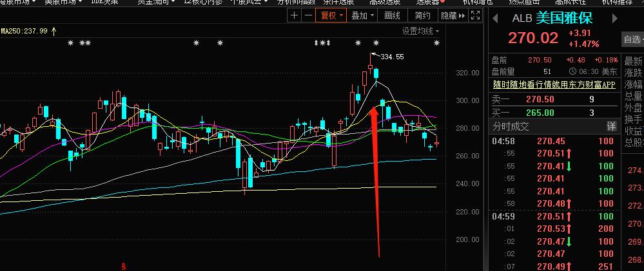
Task: Click the up arrow next to MA250
Action: [x=54, y=31]
